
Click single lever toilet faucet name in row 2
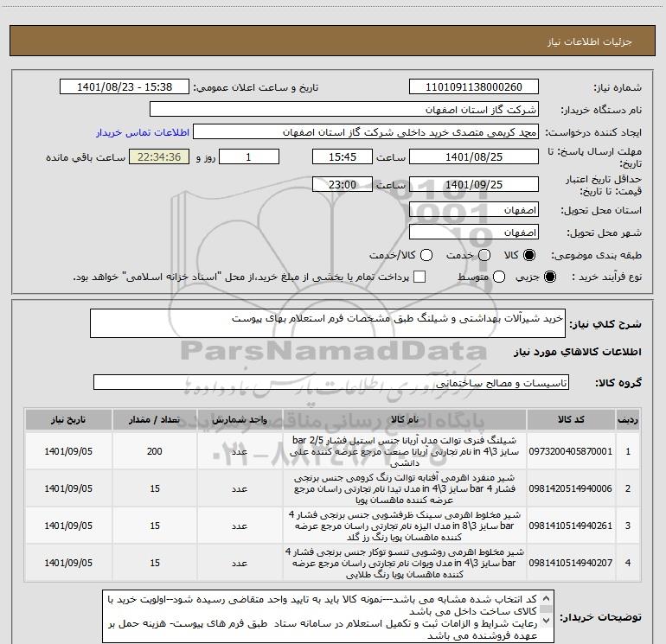pos(405,488)
